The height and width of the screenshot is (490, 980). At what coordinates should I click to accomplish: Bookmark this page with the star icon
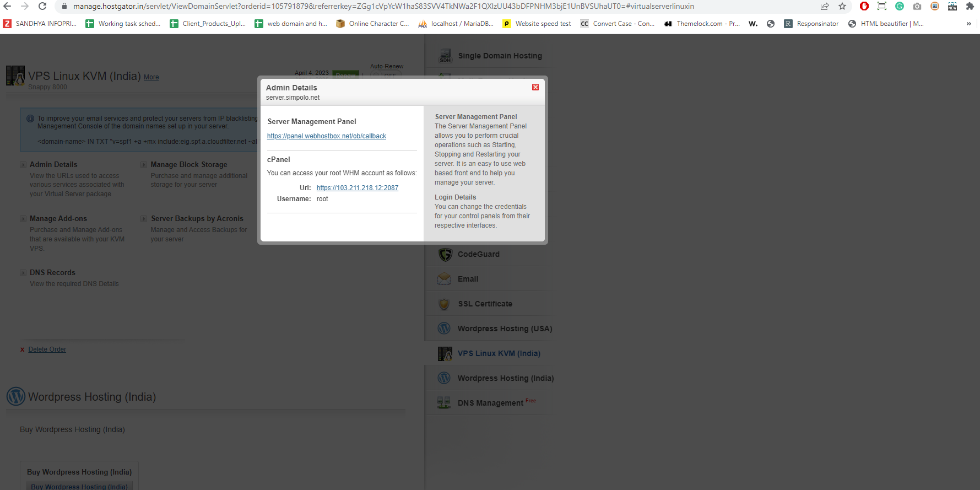click(x=842, y=7)
